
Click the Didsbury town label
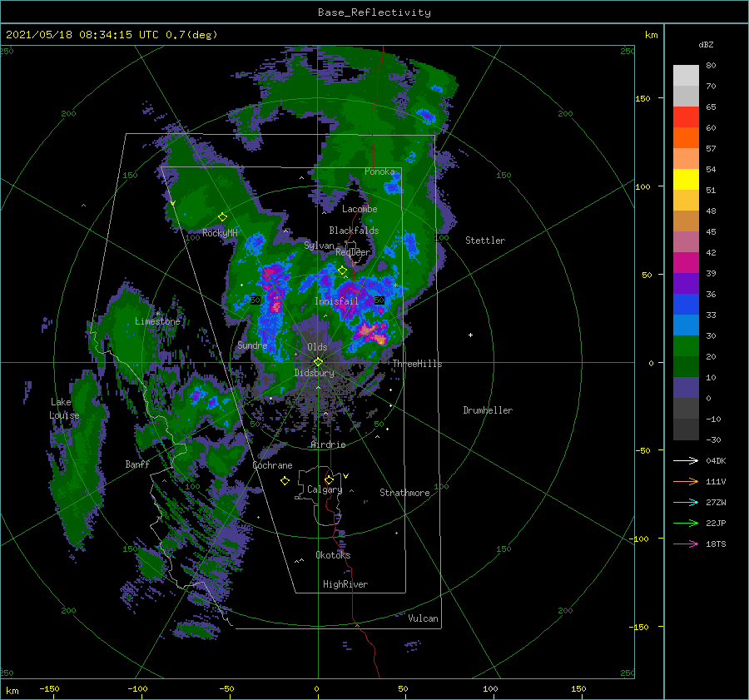tap(315, 373)
